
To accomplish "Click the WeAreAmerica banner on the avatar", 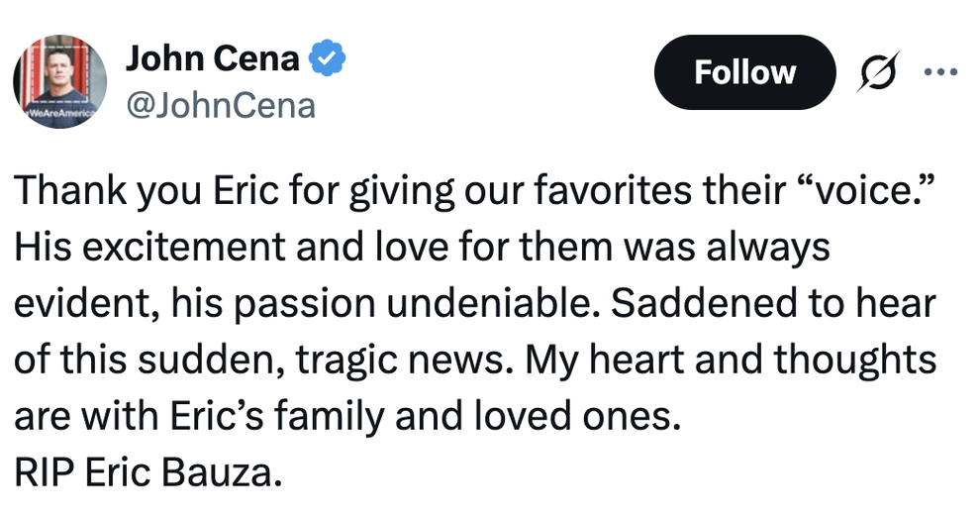I will tap(59, 113).
